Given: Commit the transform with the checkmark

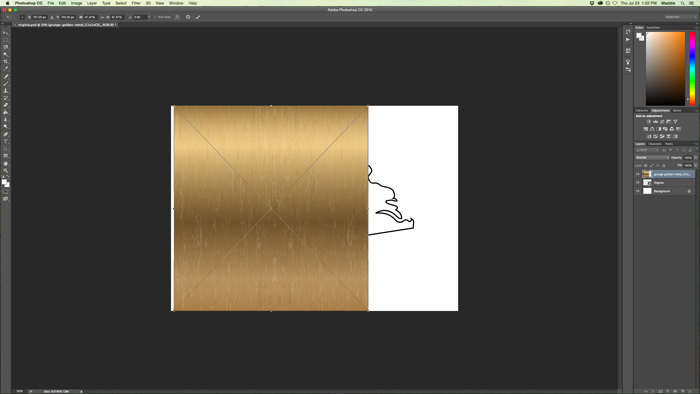Looking at the screenshot, I should tap(198, 17).
